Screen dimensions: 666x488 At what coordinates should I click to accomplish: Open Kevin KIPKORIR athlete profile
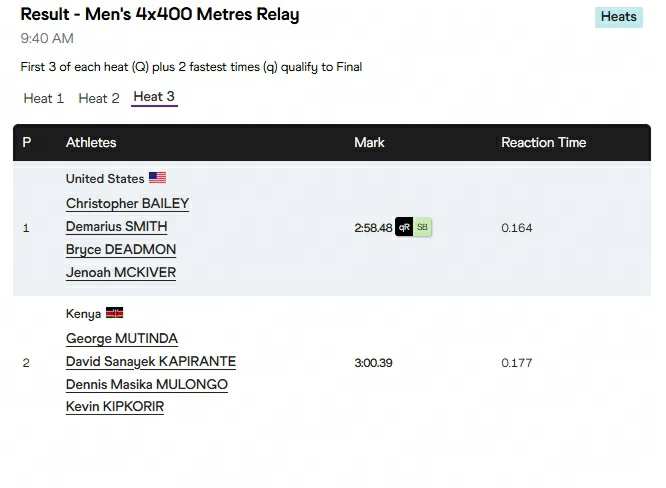[115, 406]
